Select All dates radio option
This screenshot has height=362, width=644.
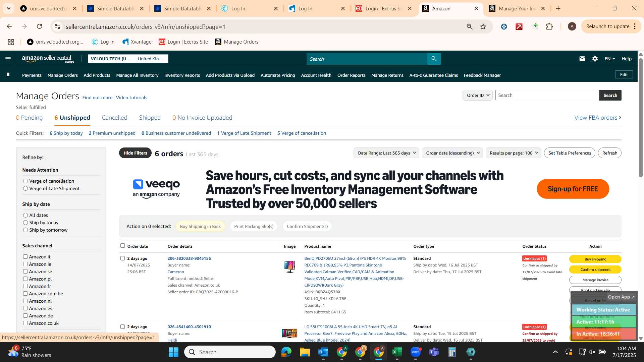click(x=25, y=215)
